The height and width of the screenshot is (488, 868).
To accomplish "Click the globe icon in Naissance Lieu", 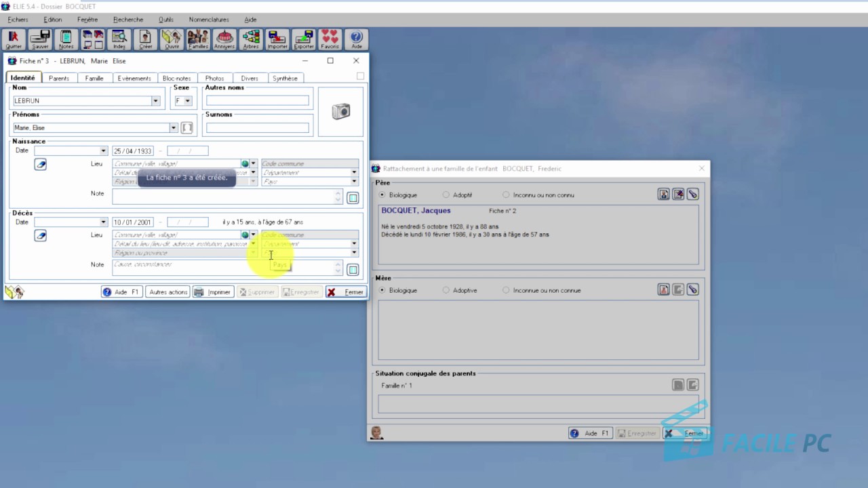I will [245, 163].
